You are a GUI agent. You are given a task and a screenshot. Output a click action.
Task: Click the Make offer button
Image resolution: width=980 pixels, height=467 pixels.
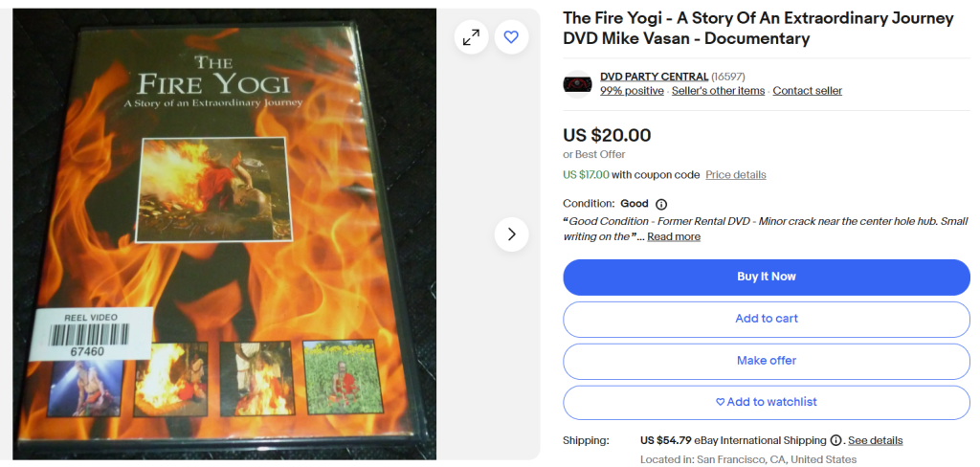(767, 361)
